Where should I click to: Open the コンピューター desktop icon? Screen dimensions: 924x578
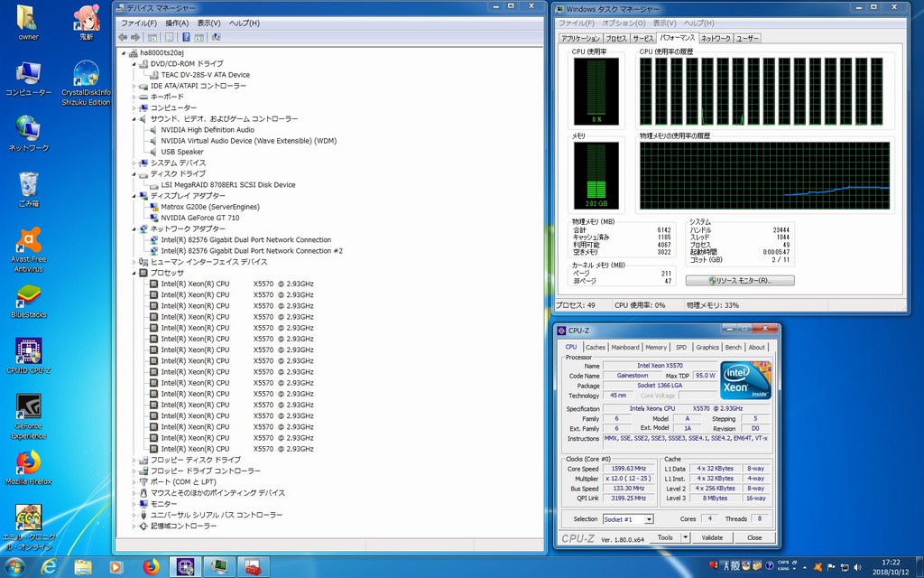click(x=28, y=79)
